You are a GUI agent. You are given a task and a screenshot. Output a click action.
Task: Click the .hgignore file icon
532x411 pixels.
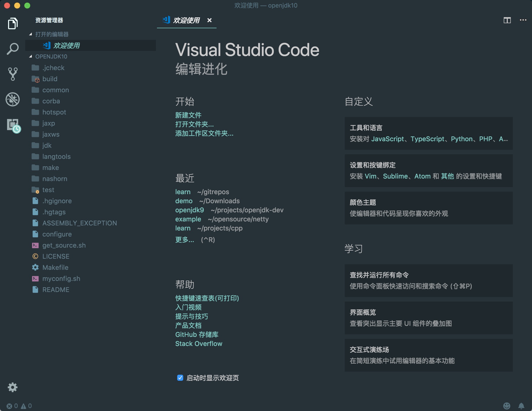click(35, 201)
